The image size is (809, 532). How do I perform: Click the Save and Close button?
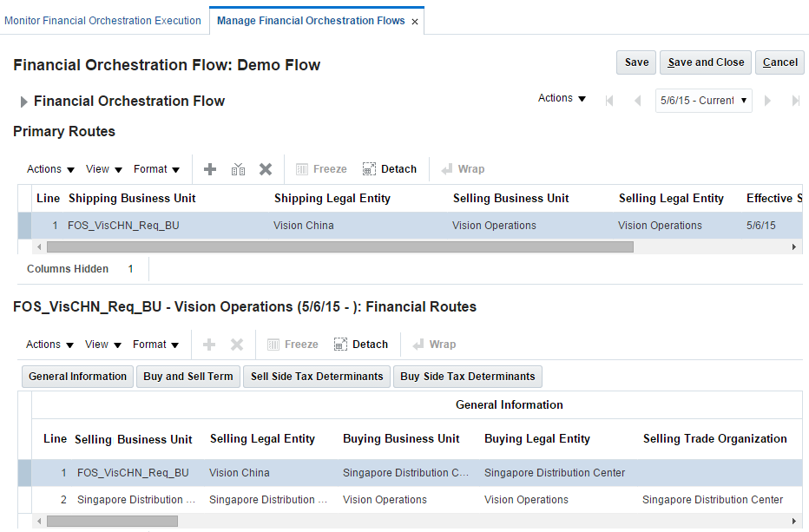tap(705, 62)
